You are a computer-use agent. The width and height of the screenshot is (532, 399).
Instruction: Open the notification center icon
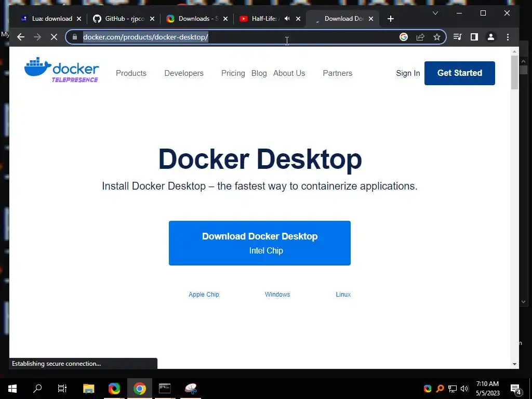click(516, 389)
